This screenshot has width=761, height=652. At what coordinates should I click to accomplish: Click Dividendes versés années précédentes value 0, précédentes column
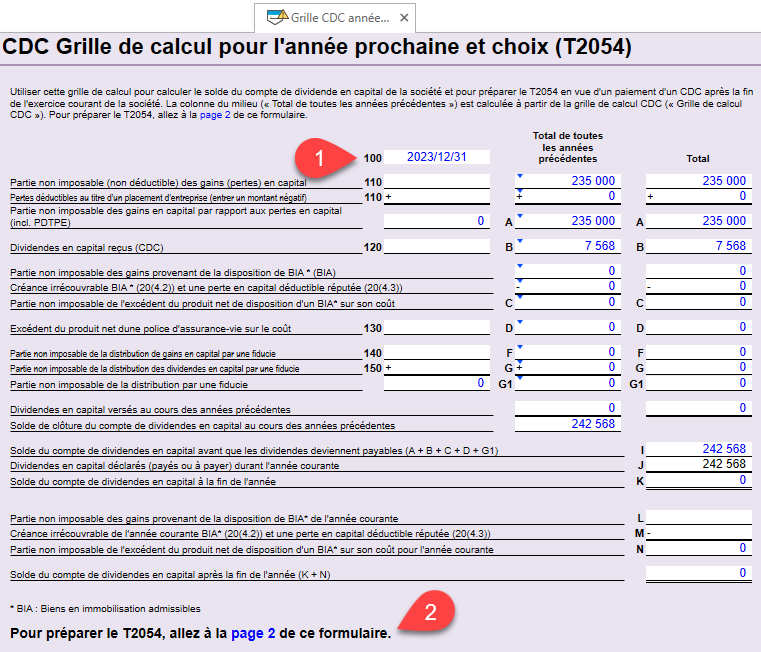point(568,408)
